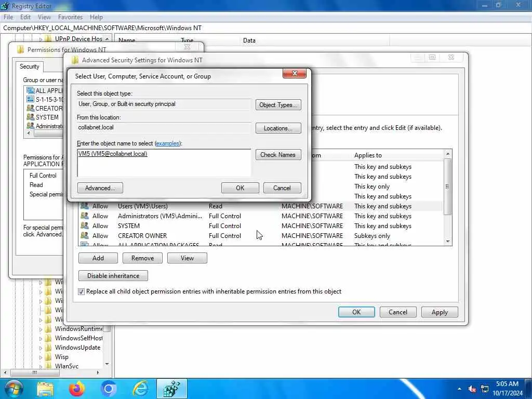
Task: Open the Edit menu
Action: (x=25, y=17)
